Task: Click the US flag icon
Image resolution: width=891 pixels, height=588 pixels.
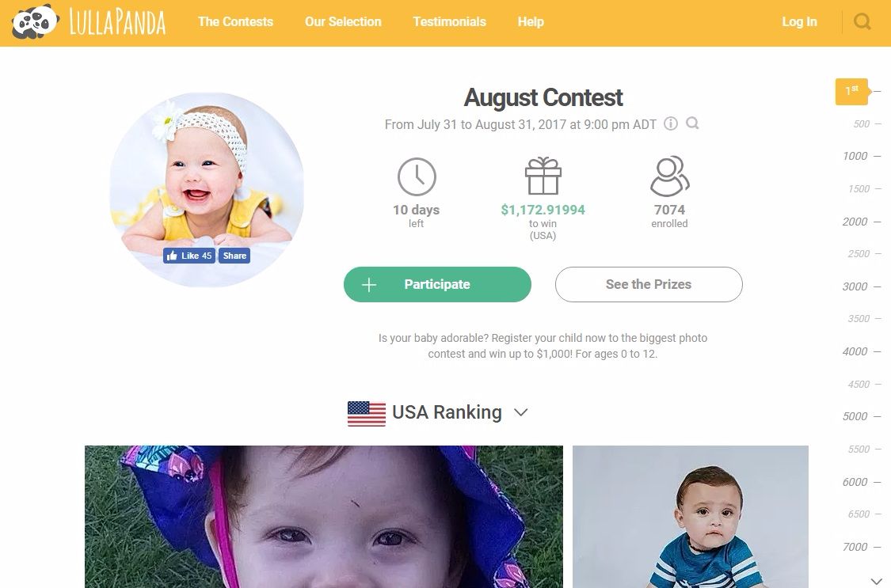Action: click(367, 413)
